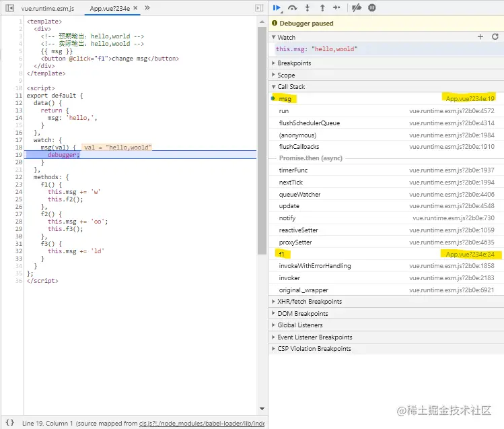Select f1 frame in call stack

tap(386, 255)
